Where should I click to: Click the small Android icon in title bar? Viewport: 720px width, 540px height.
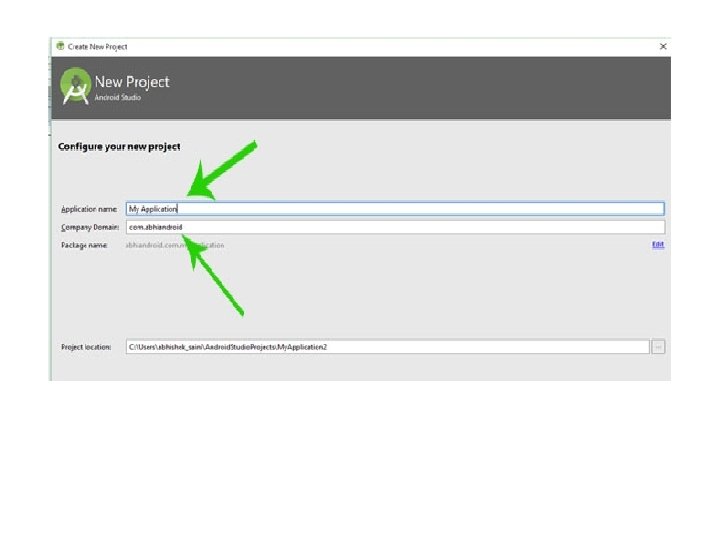click(60, 46)
